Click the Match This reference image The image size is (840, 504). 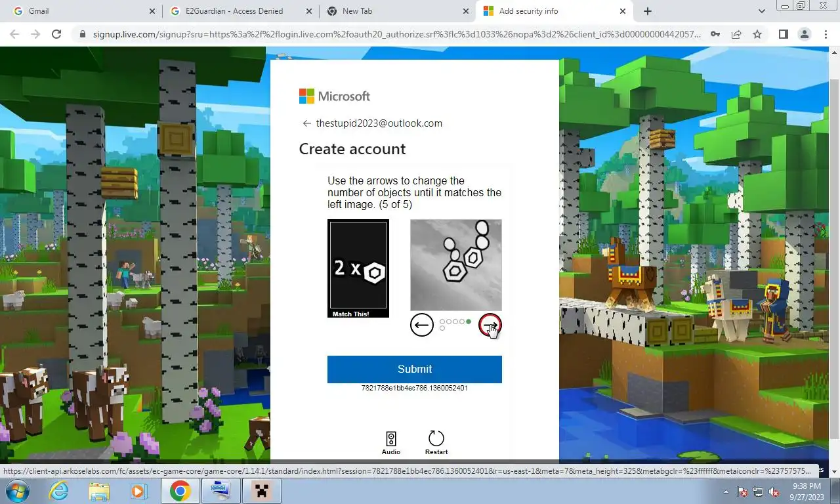[358, 268]
